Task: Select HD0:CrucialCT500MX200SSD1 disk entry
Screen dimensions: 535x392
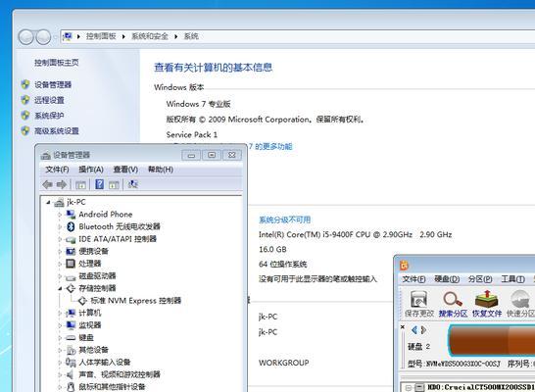Action: [x=481, y=387]
